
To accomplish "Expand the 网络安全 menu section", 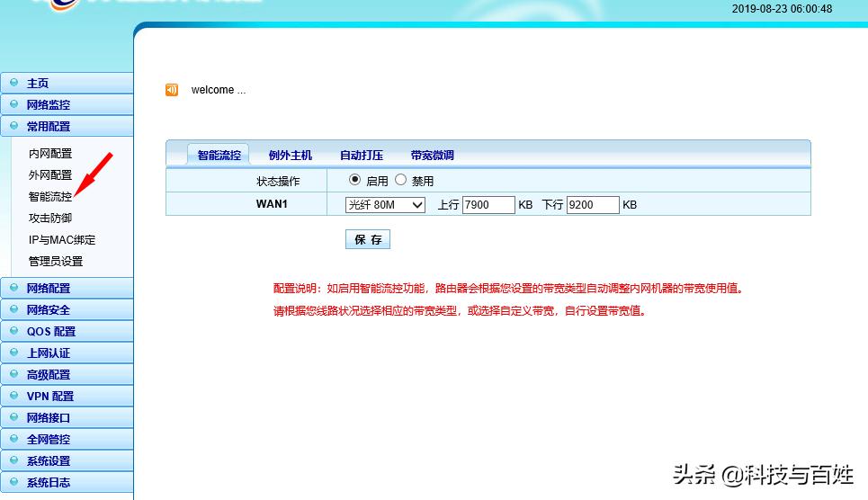I will click(x=67, y=309).
